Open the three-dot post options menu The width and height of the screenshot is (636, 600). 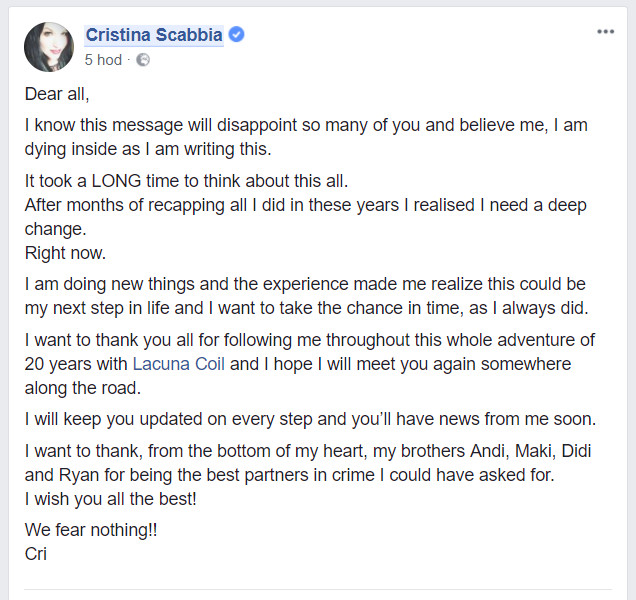[x=605, y=32]
